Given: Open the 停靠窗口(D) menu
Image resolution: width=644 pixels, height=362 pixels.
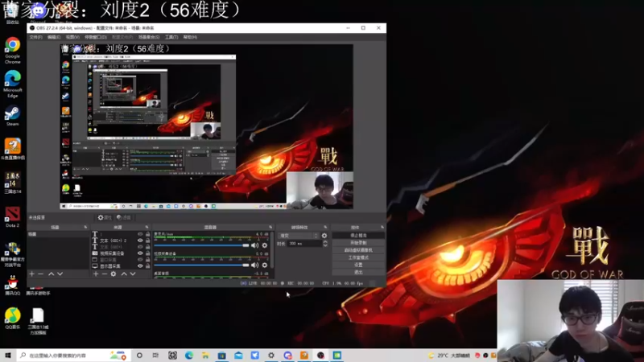Looking at the screenshot, I should pos(95,37).
